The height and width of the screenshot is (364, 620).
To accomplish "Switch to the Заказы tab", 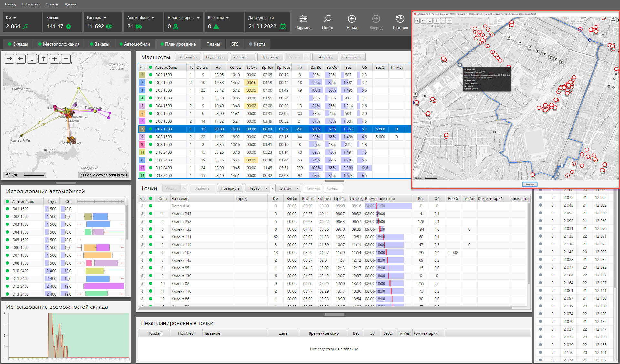I will point(100,44).
